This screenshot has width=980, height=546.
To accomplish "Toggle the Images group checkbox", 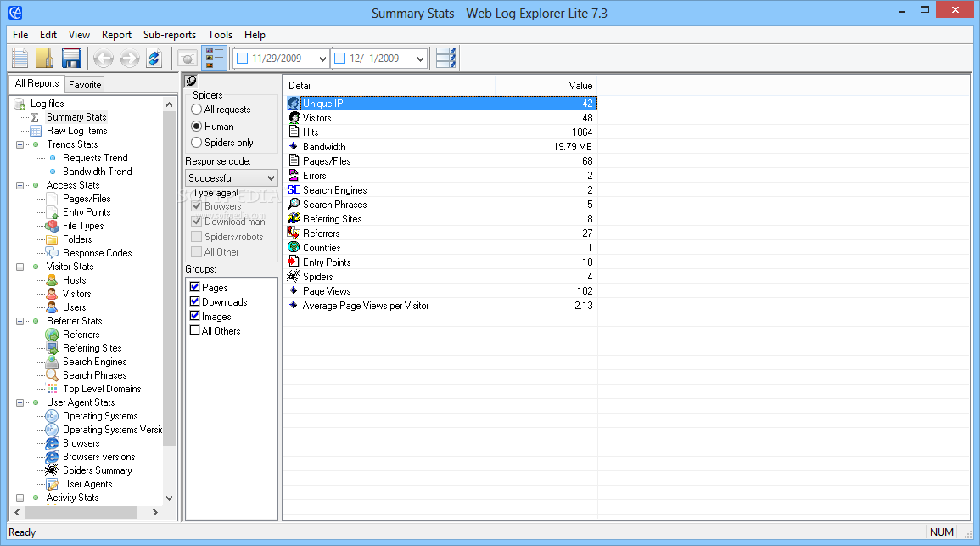I will (x=195, y=316).
